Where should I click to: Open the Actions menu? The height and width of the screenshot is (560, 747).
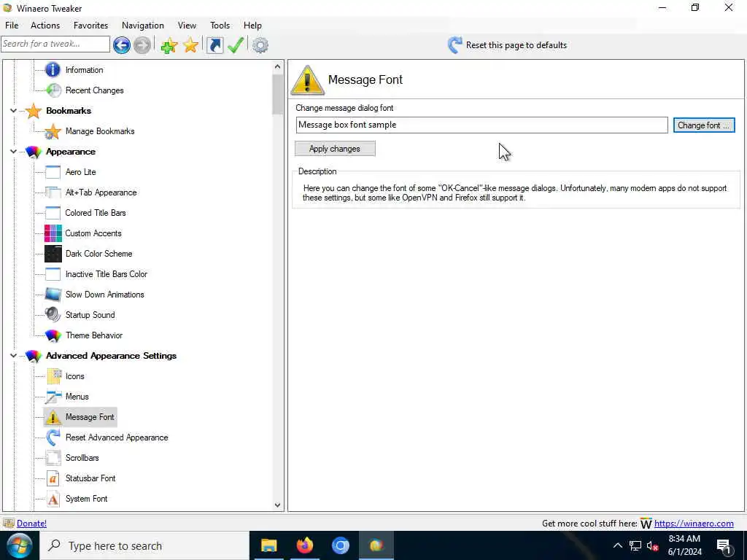pyautogui.click(x=45, y=26)
